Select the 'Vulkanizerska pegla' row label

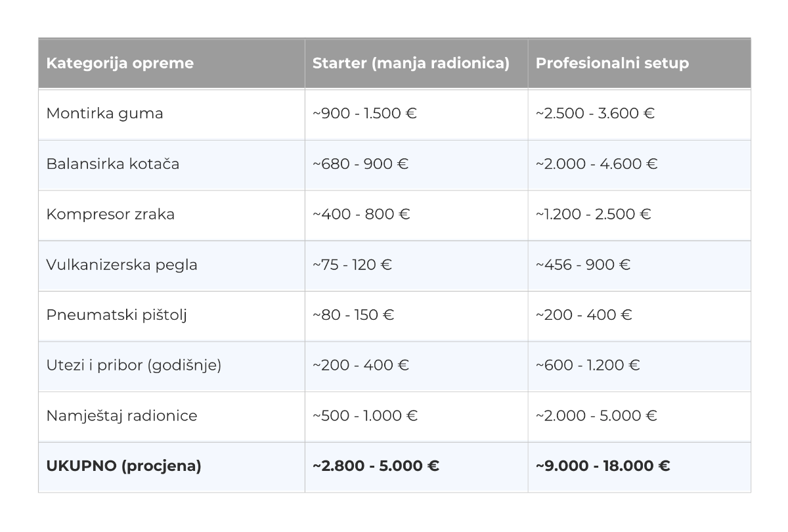pos(121,265)
